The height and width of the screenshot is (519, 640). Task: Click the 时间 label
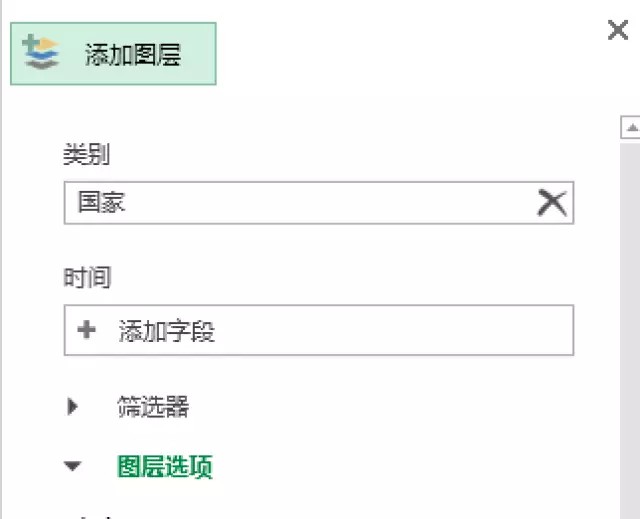pos(86,277)
